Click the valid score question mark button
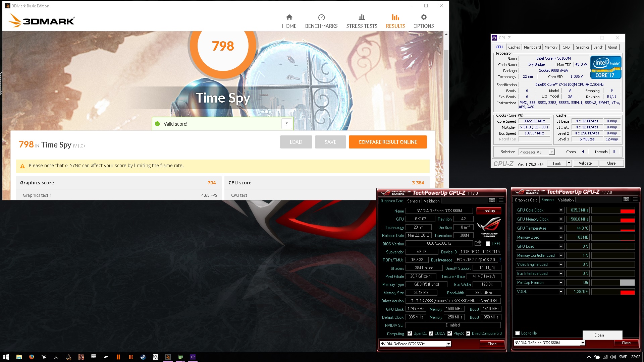This screenshot has height=362, width=644. tap(286, 124)
